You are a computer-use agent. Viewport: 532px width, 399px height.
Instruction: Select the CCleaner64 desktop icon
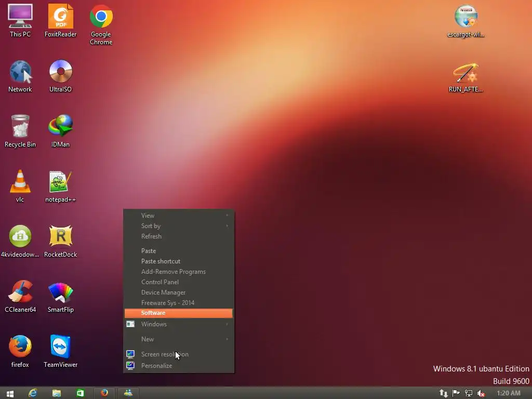(20, 296)
